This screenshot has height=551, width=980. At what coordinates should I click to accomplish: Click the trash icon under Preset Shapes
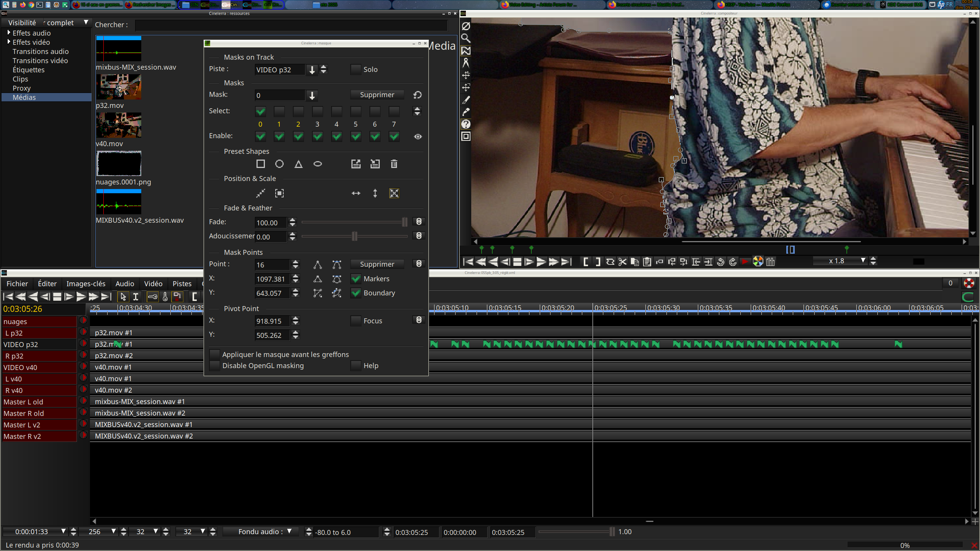point(394,164)
